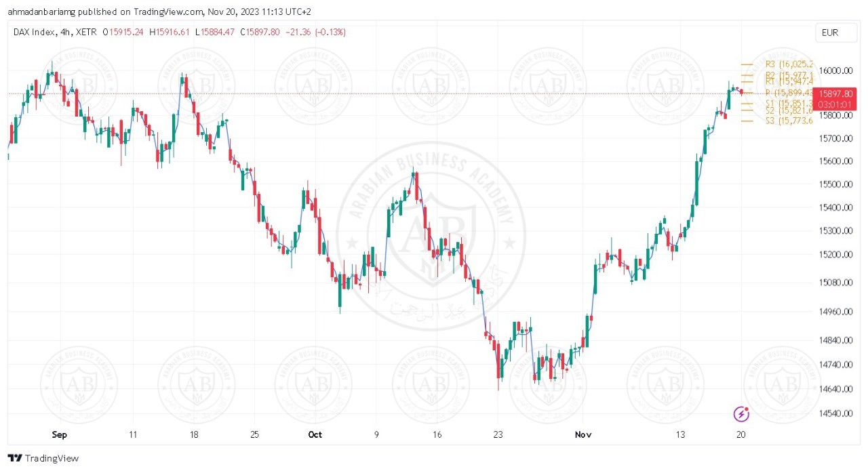Click the 15400.00 price axis label
Screen dimensions: 868x471
(x=835, y=207)
